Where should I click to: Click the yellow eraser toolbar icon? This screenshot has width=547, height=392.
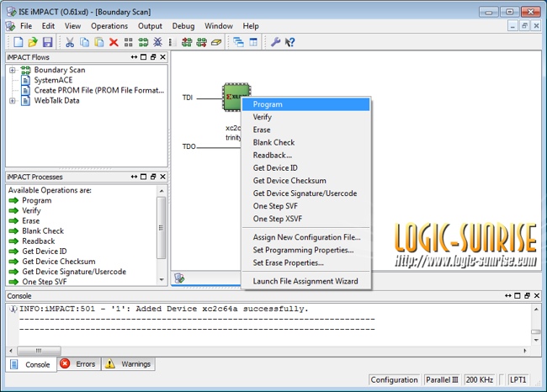point(216,42)
